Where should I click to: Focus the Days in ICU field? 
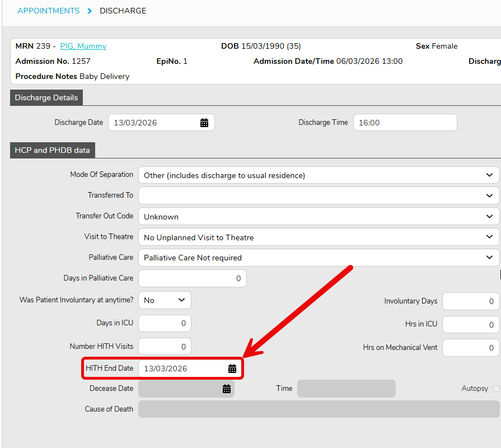(165, 324)
